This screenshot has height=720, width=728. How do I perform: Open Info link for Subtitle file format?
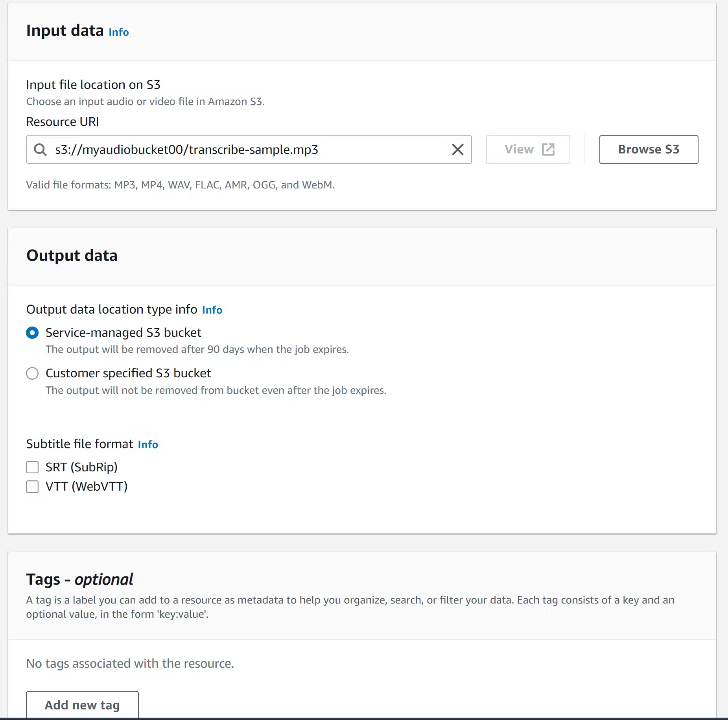[148, 445]
